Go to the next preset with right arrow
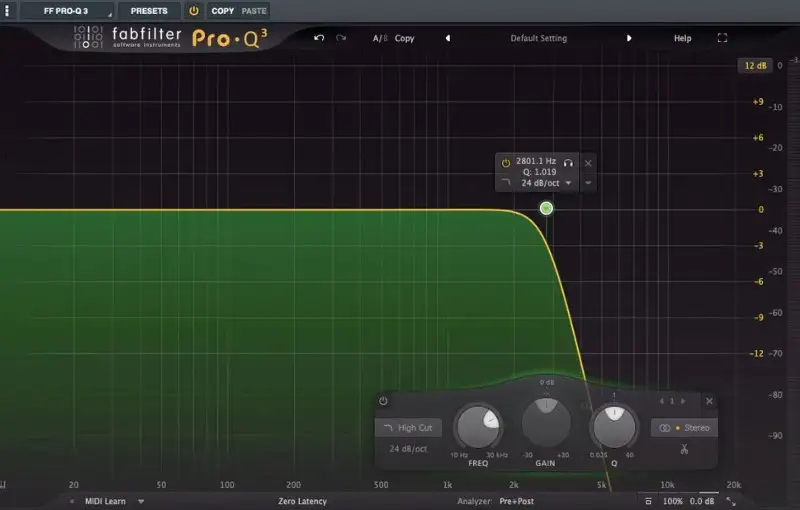 tap(629, 38)
